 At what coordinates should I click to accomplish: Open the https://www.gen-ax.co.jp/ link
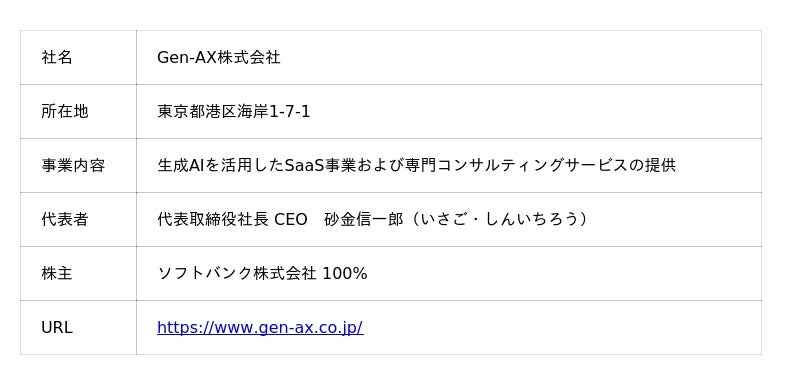[260, 327]
